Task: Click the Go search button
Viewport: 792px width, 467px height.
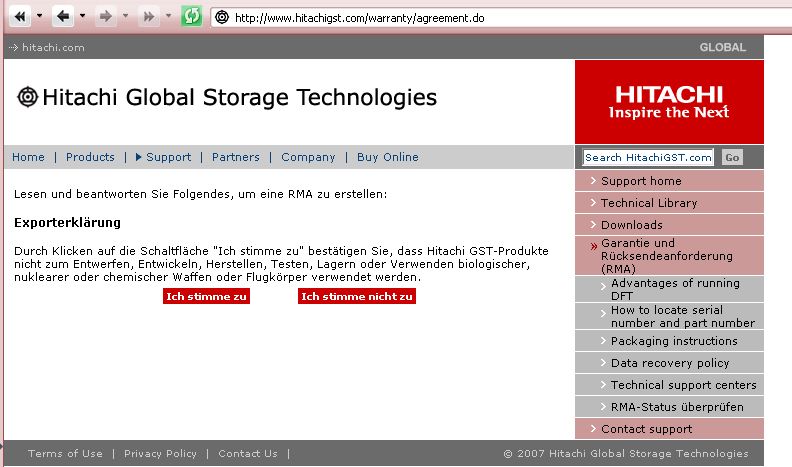Action: tap(732, 158)
